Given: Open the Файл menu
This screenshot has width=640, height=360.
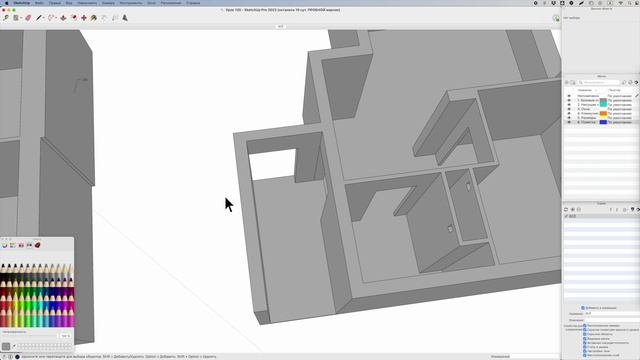Looking at the screenshot, I should 39,3.
